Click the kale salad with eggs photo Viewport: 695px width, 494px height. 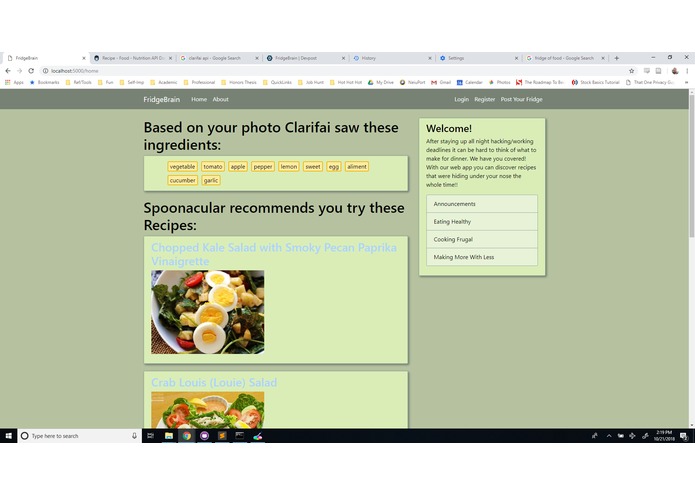(207, 312)
